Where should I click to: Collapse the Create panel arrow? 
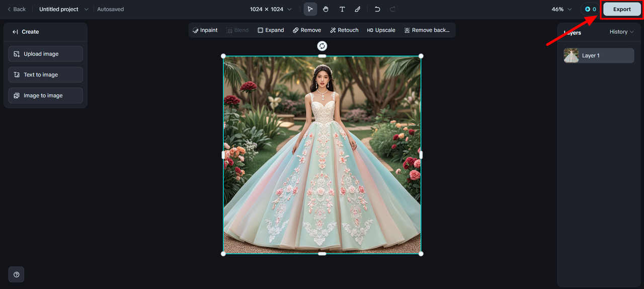click(x=15, y=32)
